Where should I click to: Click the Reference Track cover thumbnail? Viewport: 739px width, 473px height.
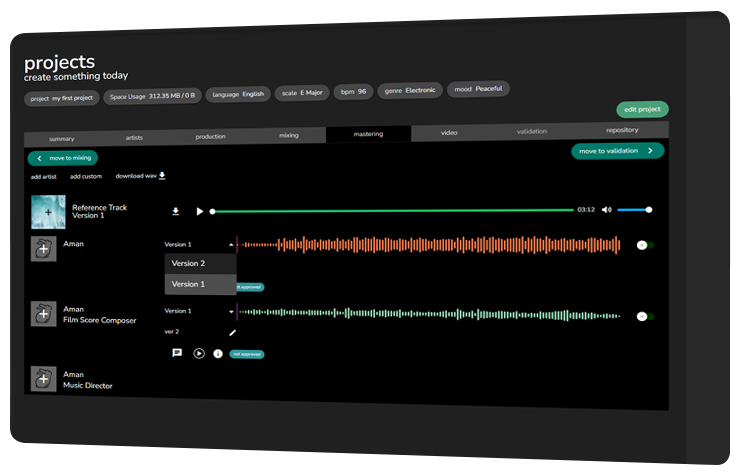[x=48, y=211]
